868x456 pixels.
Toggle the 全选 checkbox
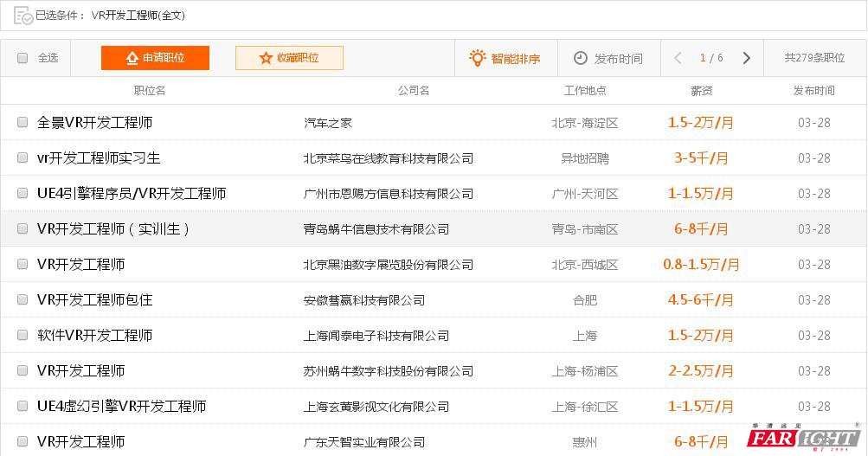click(23, 58)
